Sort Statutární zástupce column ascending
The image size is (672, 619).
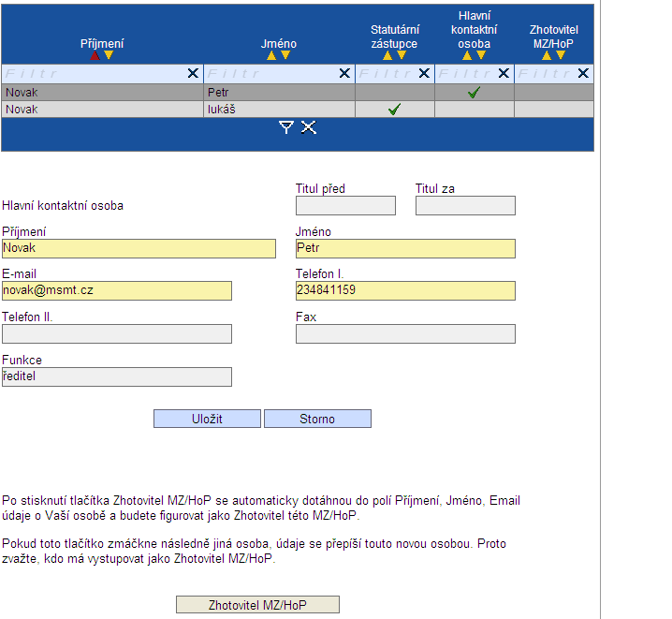click(x=387, y=55)
